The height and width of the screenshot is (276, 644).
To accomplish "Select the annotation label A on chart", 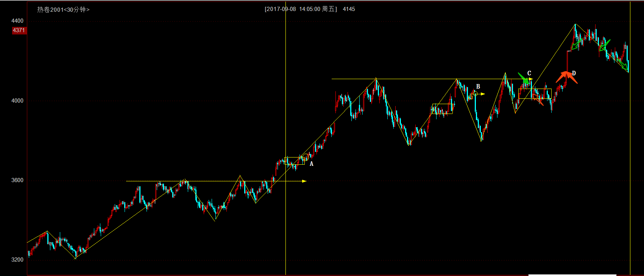I will coord(312,164).
